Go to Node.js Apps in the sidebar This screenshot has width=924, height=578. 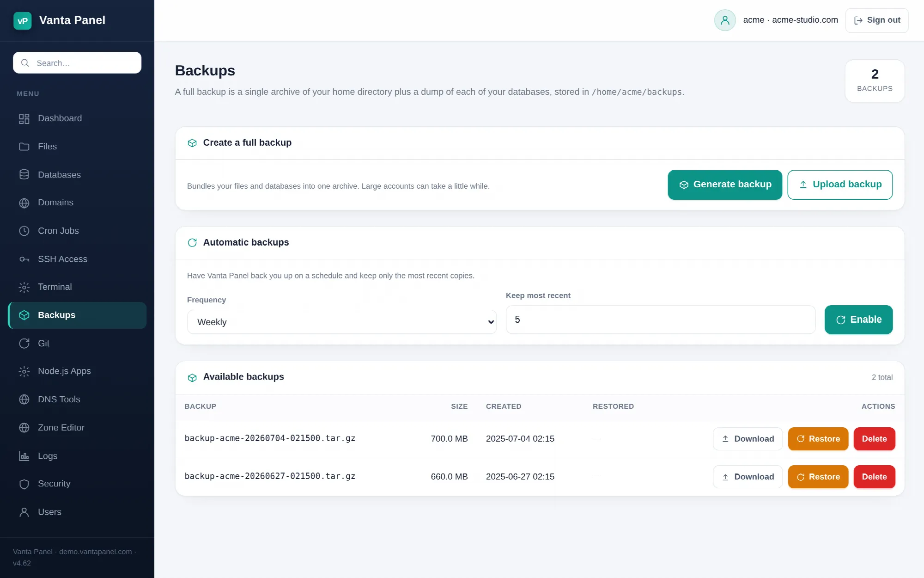pyautogui.click(x=77, y=371)
